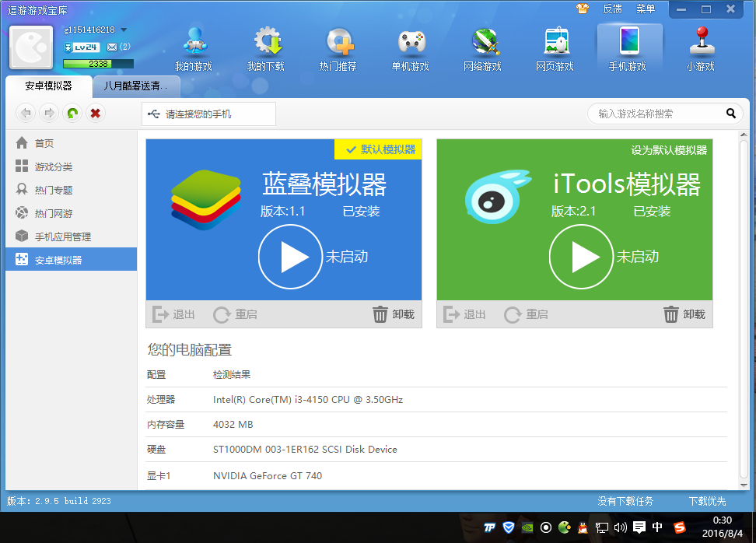Open 反馈 feedback in title bar
The width and height of the screenshot is (756, 543).
612,9
